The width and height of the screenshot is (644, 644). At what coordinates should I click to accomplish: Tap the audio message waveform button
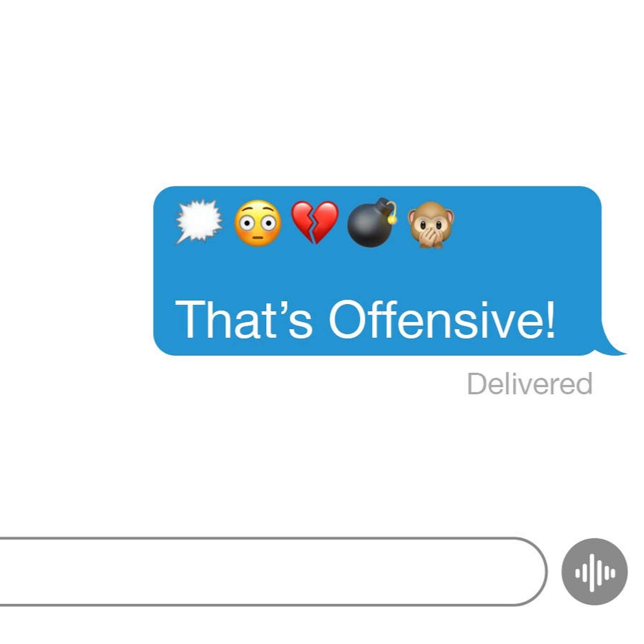point(594,572)
